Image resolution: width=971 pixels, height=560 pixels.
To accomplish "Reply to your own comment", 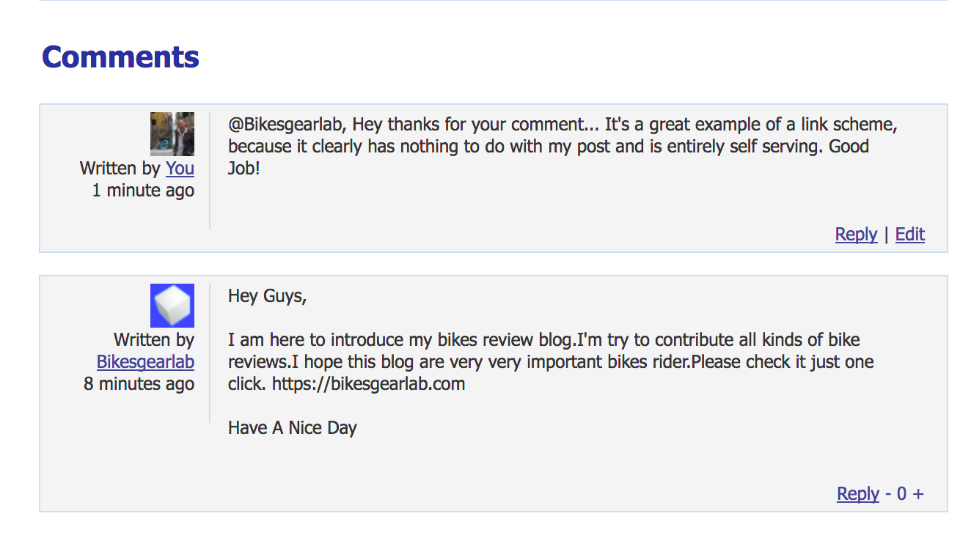I will tap(856, 235).
